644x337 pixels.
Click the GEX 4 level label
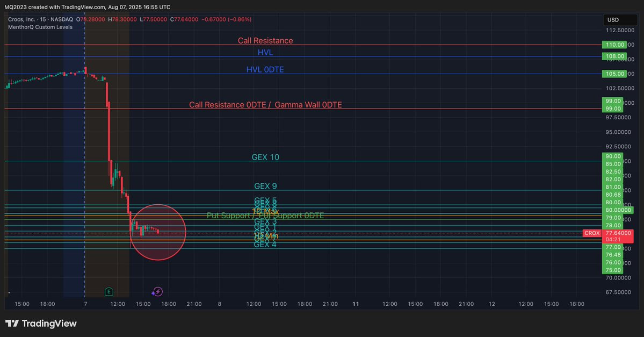(265, 245)
